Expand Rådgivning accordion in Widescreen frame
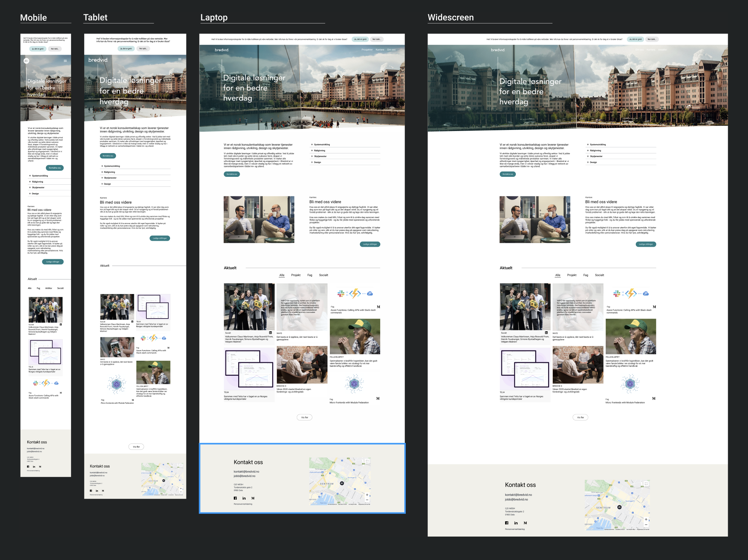Image resolution: width=748 pixels, height=560 pixels. [x=621, y=151]
